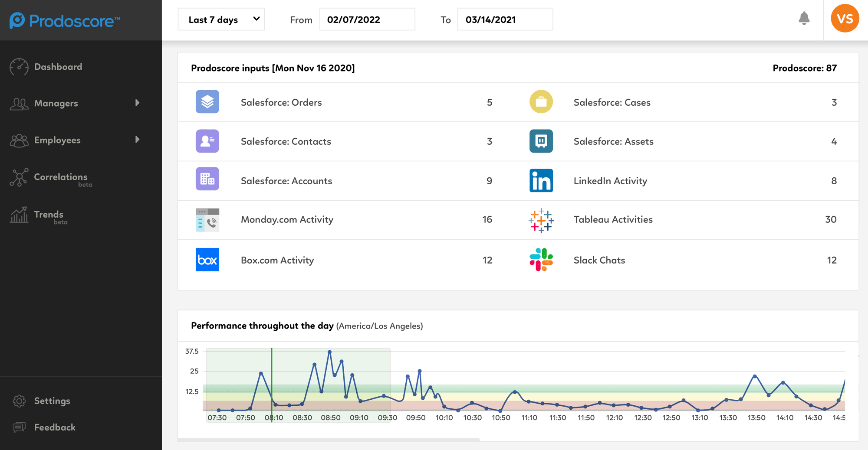The image size is (868, 450).
Task: Click Monday.com Activity label
Action: click(x=287, y=219)
